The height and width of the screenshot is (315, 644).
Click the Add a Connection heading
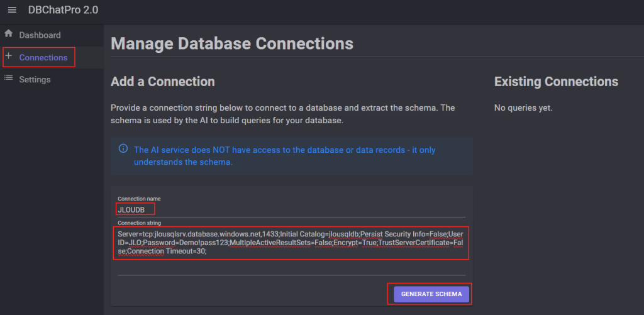163,81
